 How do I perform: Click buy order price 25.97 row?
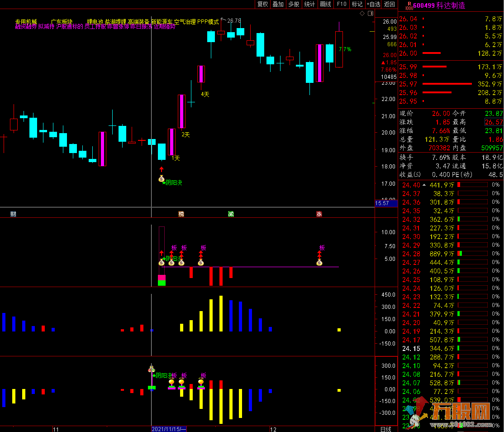451,84
